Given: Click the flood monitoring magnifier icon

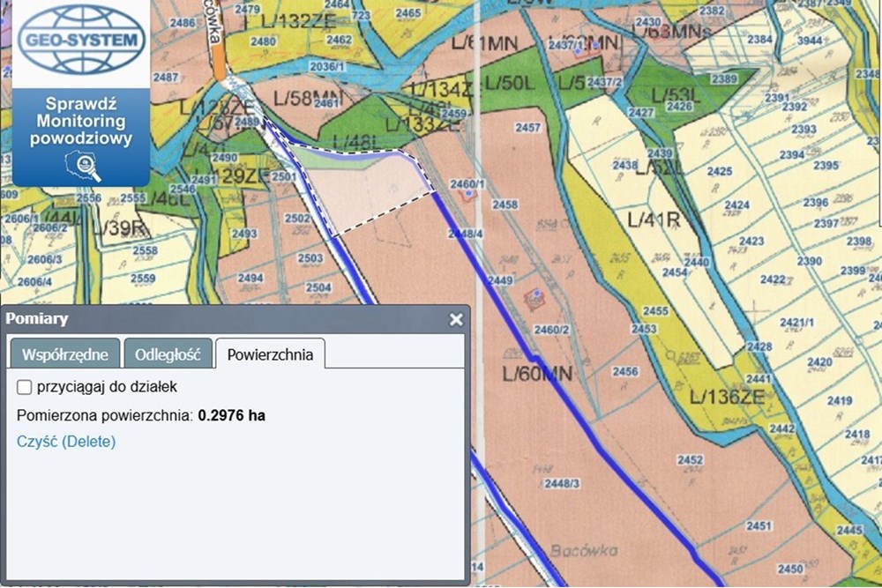Looking at the screenshot, I should click(82, 166).
